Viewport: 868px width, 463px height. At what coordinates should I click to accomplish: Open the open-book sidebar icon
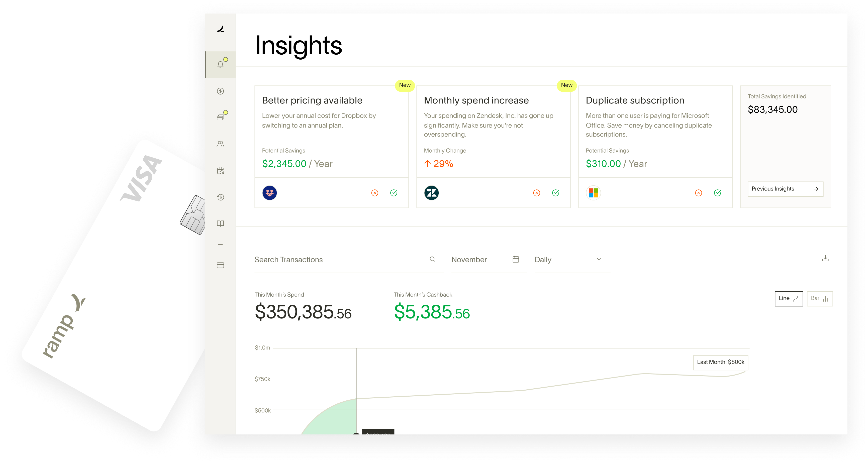tap(220, 223)
